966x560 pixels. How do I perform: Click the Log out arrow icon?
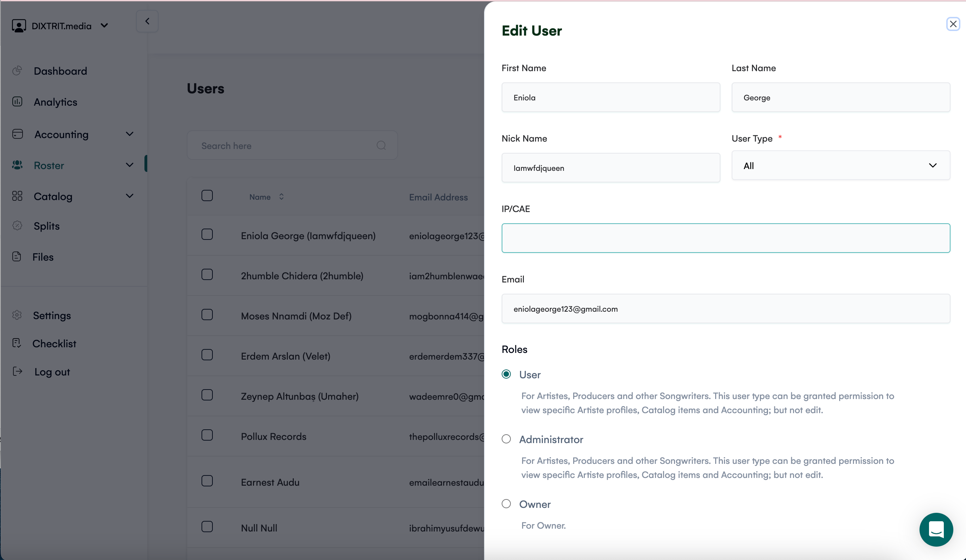coord(17,372)
